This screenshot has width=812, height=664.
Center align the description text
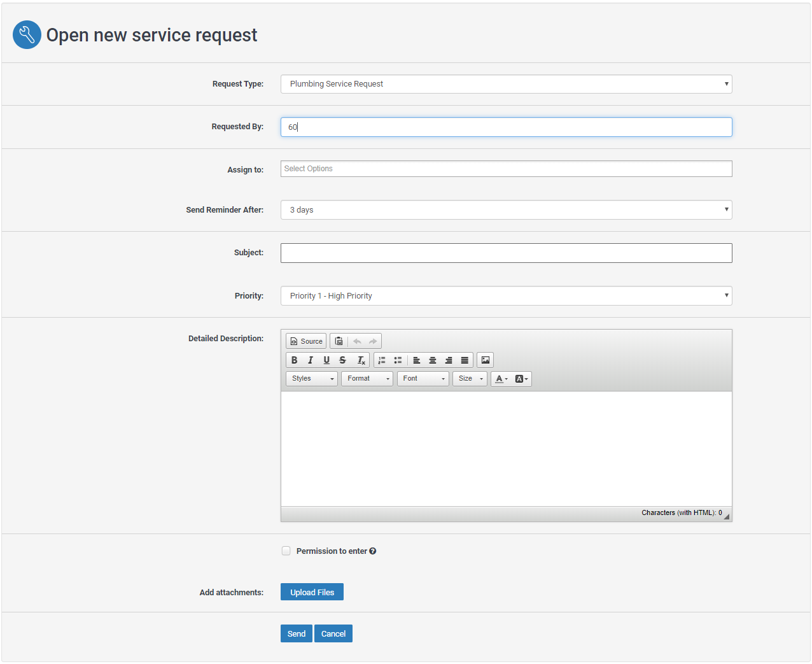433,360
